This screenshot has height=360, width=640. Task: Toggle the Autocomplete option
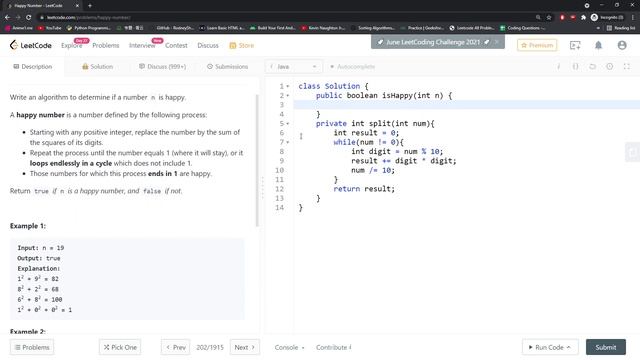coord(352,67)
